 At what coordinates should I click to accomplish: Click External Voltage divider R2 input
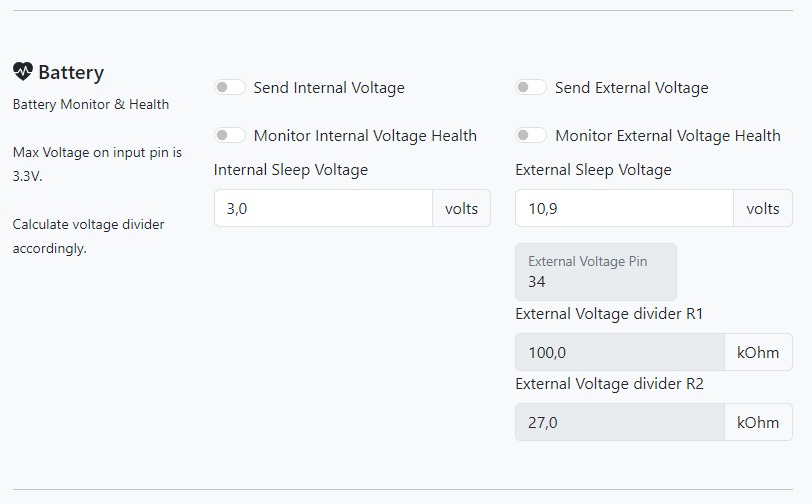(619, 422)
